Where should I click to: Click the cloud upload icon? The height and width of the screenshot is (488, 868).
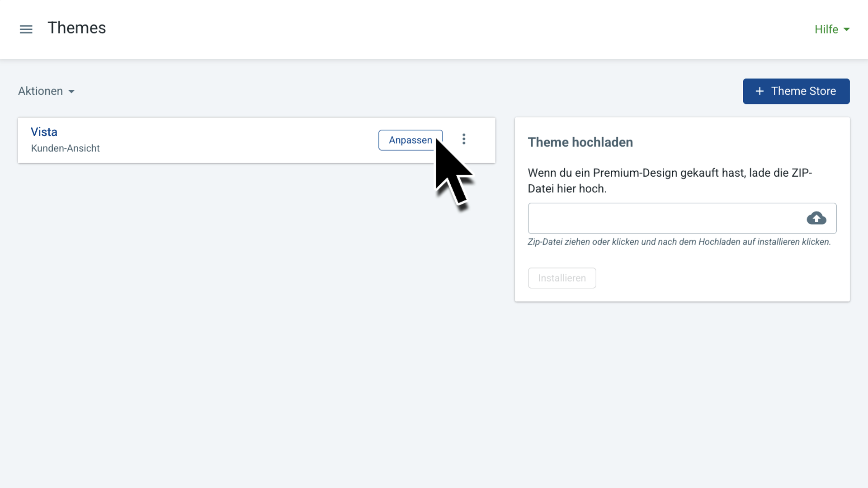pos(816,219)
